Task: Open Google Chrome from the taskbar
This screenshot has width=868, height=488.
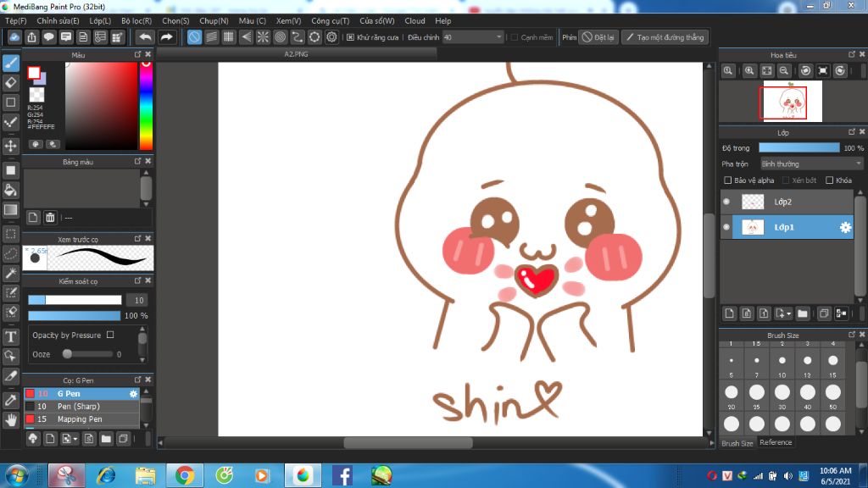Action: [184, 475]
